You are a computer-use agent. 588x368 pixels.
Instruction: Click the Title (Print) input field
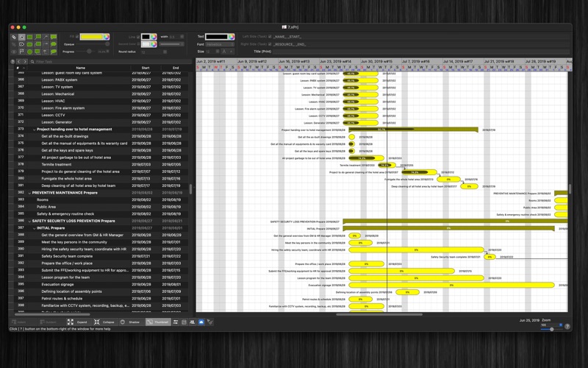tap(420, 52)
